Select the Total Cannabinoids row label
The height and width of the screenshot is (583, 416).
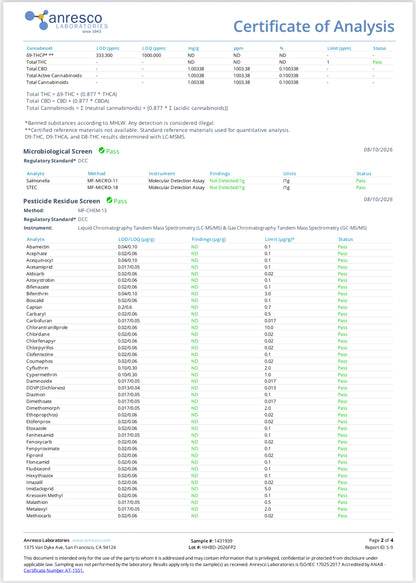[47, 82]
